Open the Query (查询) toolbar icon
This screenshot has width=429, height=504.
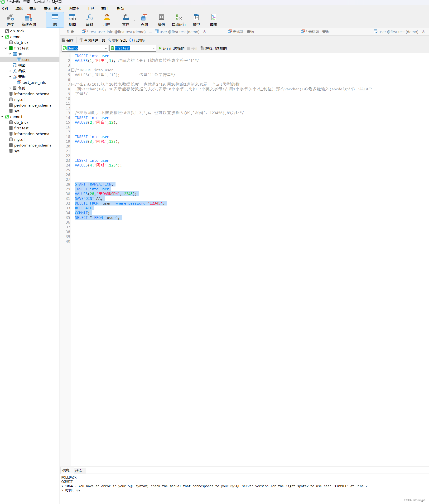(x=144, y=20)
